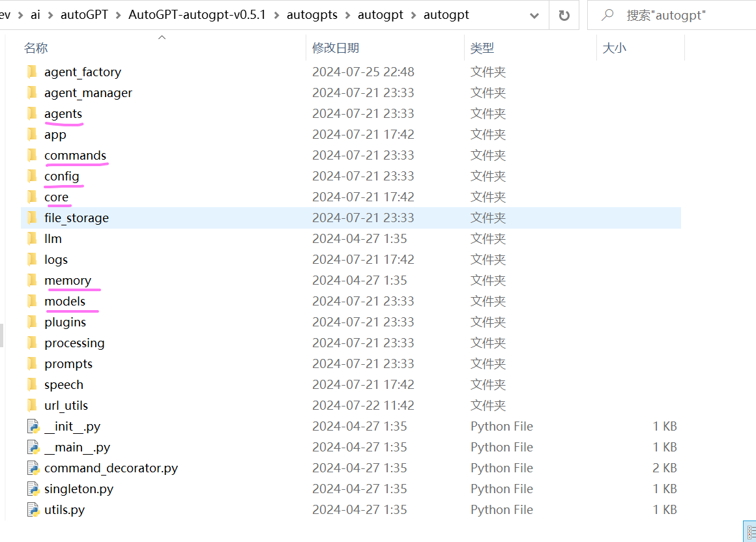Navigate to autoGPT breadcrumb segment
756x542 pixels.
(x=84, y=15)
